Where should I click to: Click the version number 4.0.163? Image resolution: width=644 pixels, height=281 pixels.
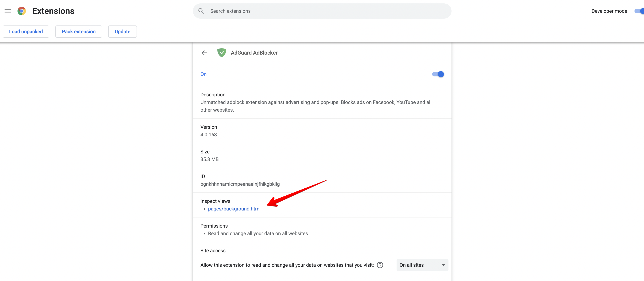pyautogui.click(x=208, y=134)
